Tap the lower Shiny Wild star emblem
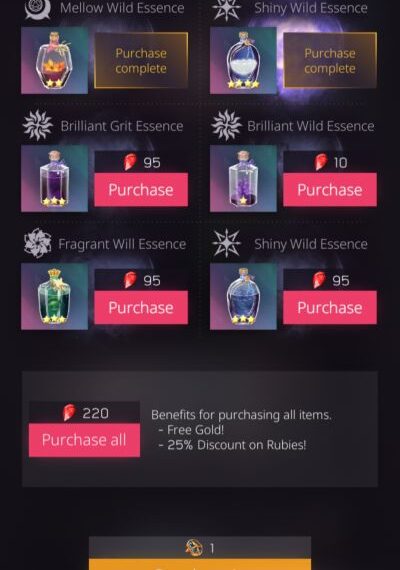400x570 pixels. point(226,243)
